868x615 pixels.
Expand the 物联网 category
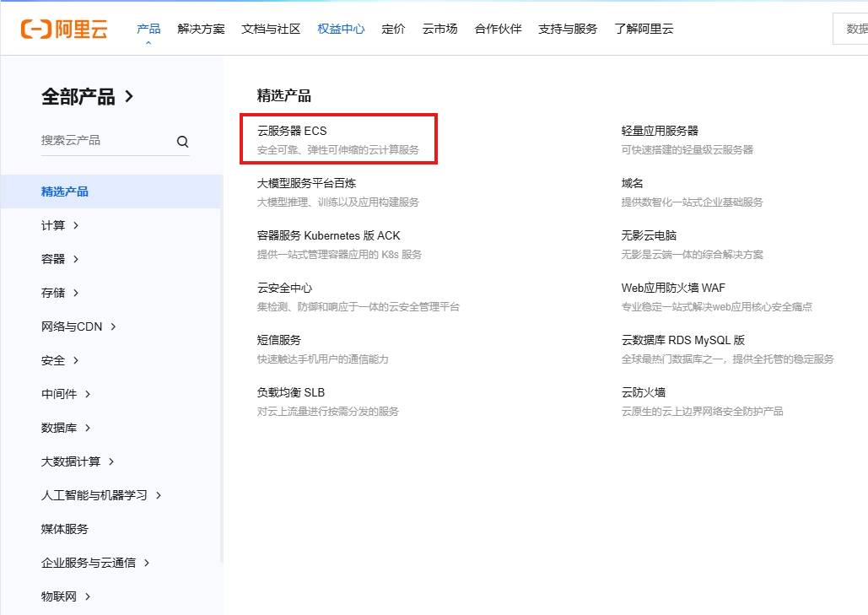point(66,596)
